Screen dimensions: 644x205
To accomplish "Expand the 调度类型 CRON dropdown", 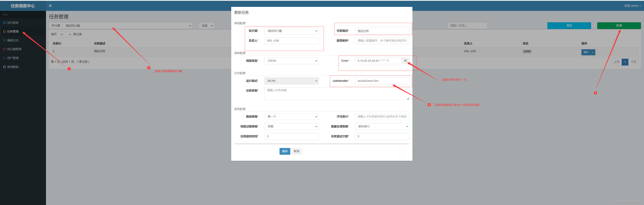I will (x=291, y=61).
